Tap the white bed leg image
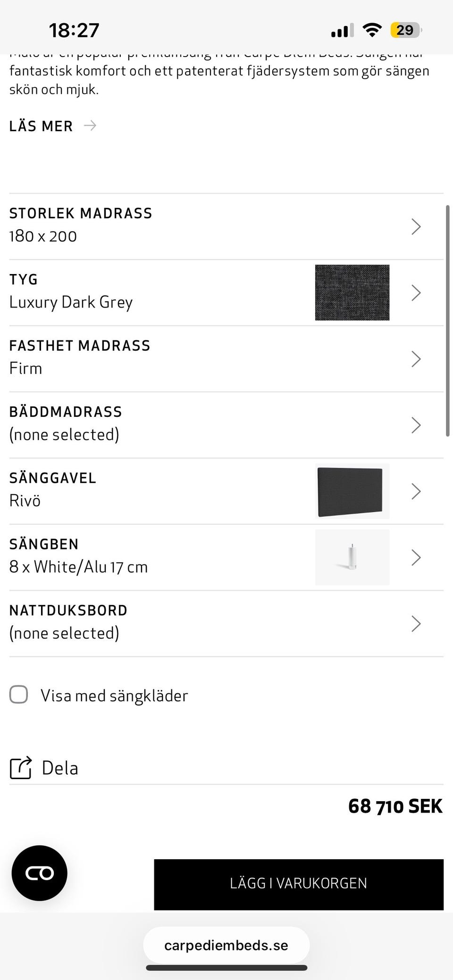This screenshot has width=453, height=980. 352,557
